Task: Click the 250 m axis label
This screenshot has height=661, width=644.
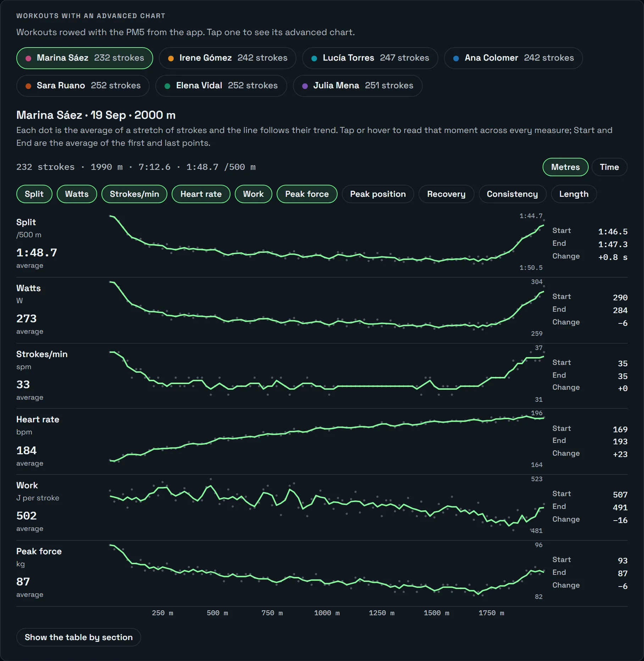Action: coord(162,613)
